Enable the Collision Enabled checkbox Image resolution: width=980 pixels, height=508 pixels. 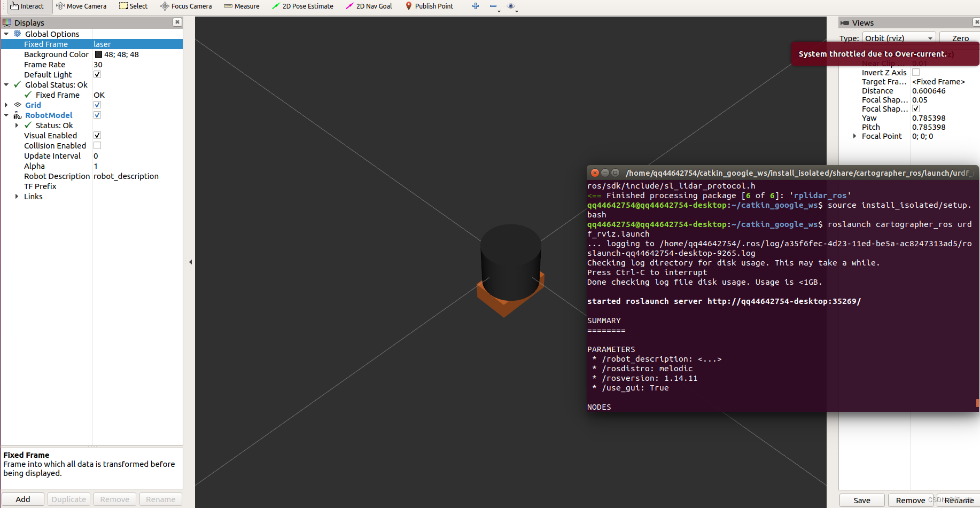click(97, 145)
